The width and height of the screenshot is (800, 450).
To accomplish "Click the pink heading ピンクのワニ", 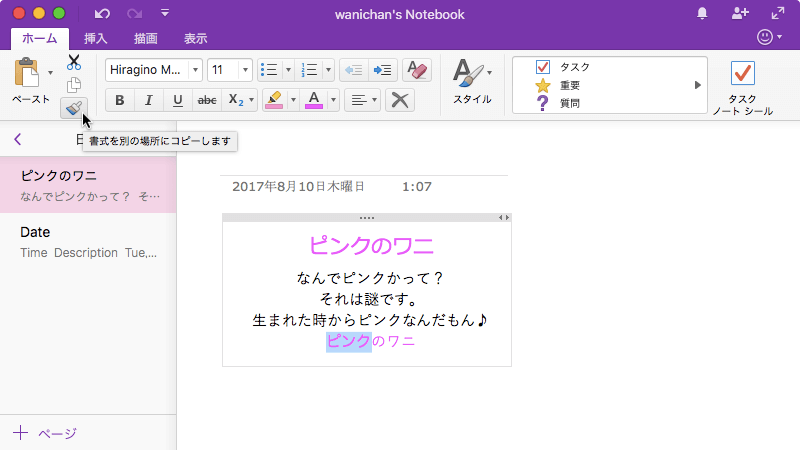I will [371, 245].
